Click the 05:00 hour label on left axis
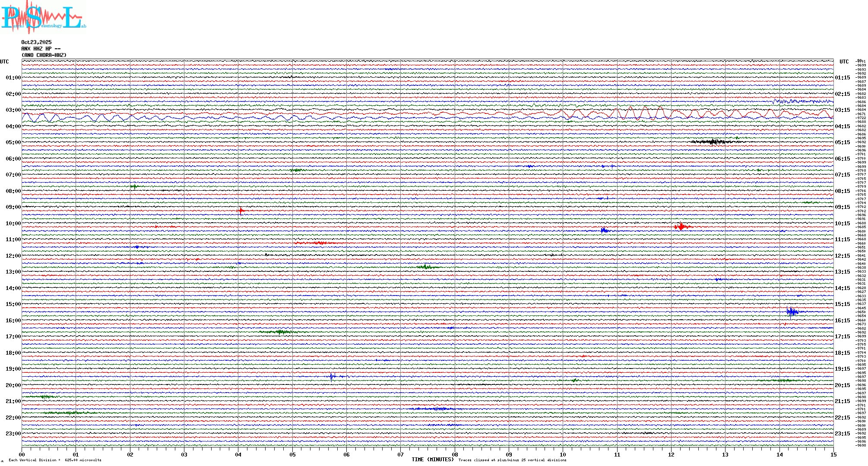The image size is (868, 466). pyautogui.click(x=13, y=142)
